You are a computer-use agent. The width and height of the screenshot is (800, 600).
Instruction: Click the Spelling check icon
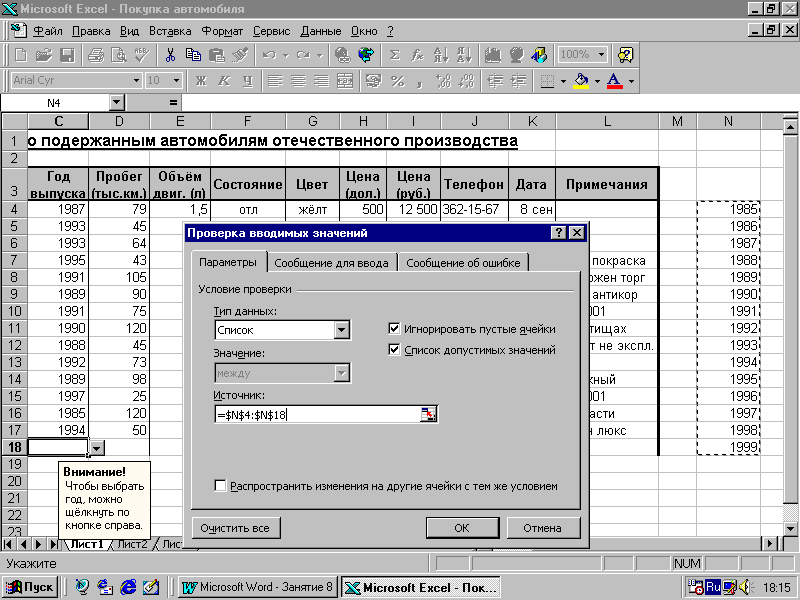pyautogui.click(x=142, y=55)
